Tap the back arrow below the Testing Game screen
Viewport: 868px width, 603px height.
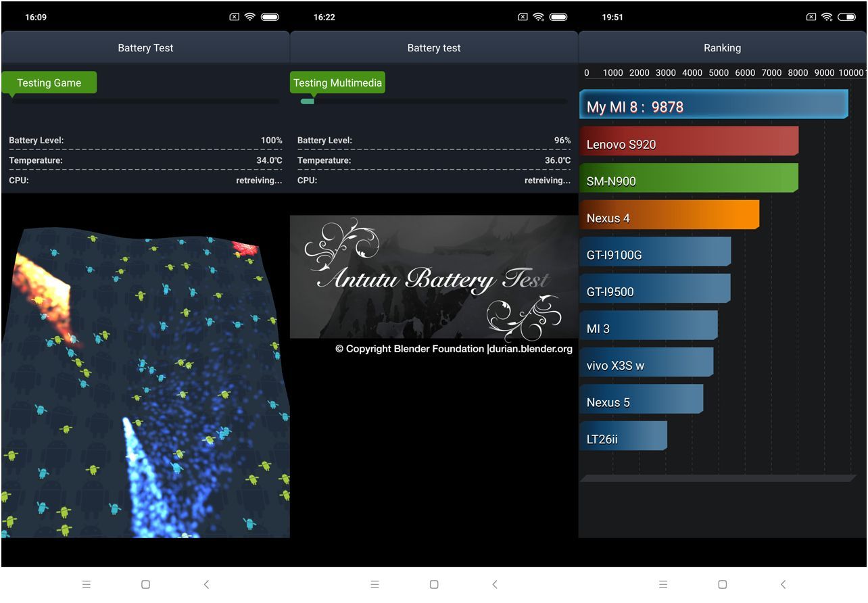click(x=206, y=584)
